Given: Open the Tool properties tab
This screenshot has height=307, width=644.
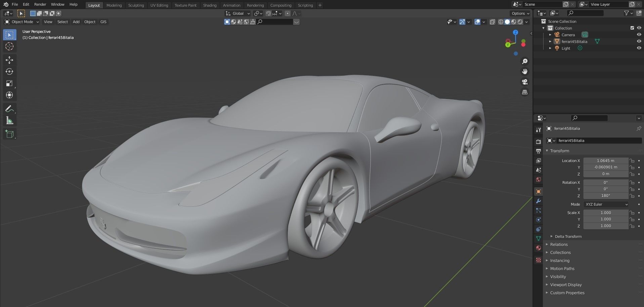Looking at the screenshot, I should pyautogui.click(x=539, y=130).
